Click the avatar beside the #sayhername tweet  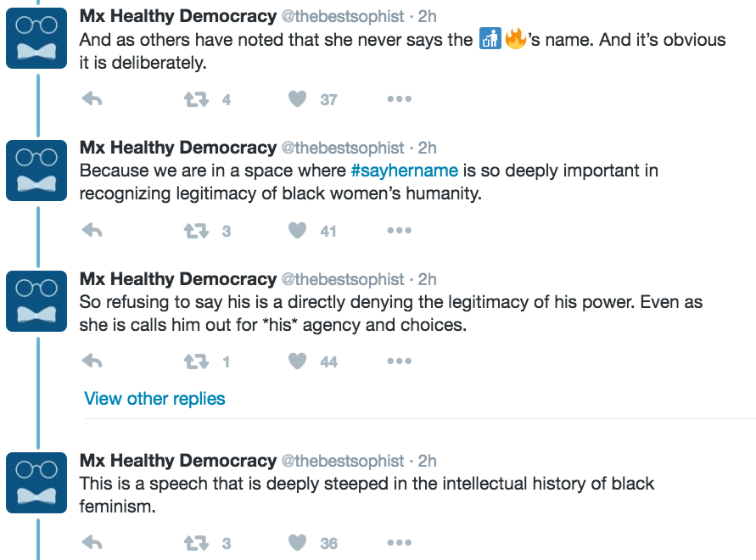click(x=36, y=171)
